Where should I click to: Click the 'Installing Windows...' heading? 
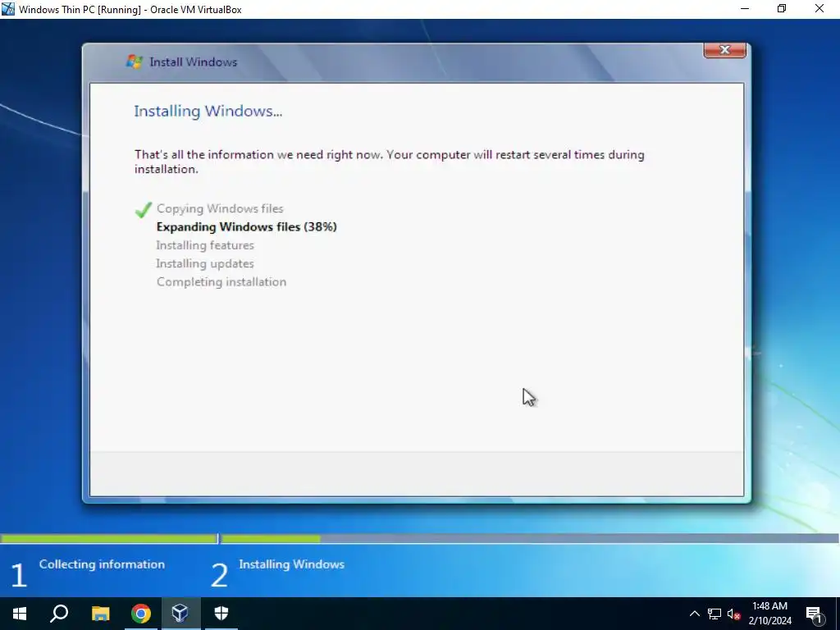[208, 111]
